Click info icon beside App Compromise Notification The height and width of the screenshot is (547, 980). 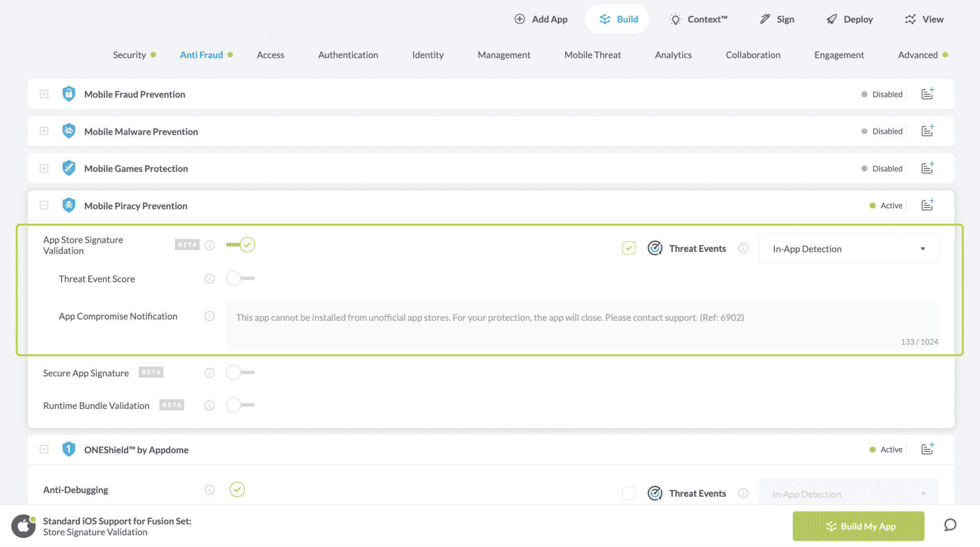pos(210,316)
